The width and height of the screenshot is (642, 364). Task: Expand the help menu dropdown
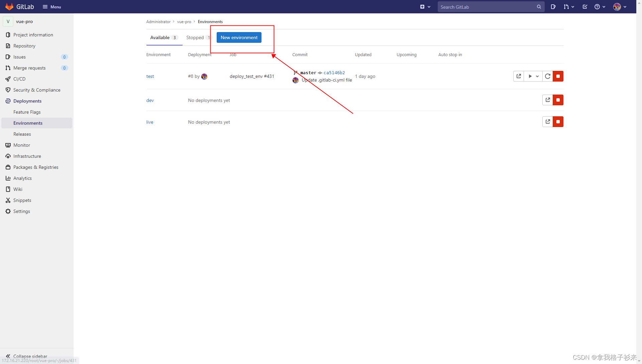[x=600, y=7]
